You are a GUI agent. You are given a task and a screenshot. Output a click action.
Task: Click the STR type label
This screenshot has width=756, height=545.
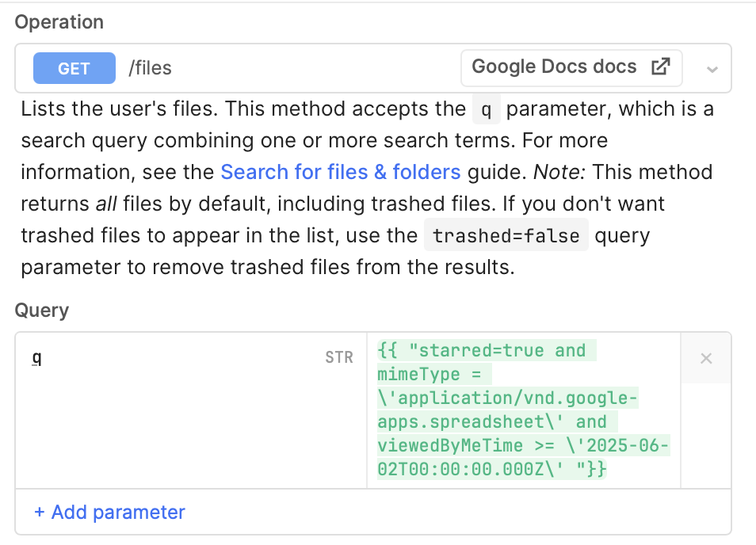339,357
